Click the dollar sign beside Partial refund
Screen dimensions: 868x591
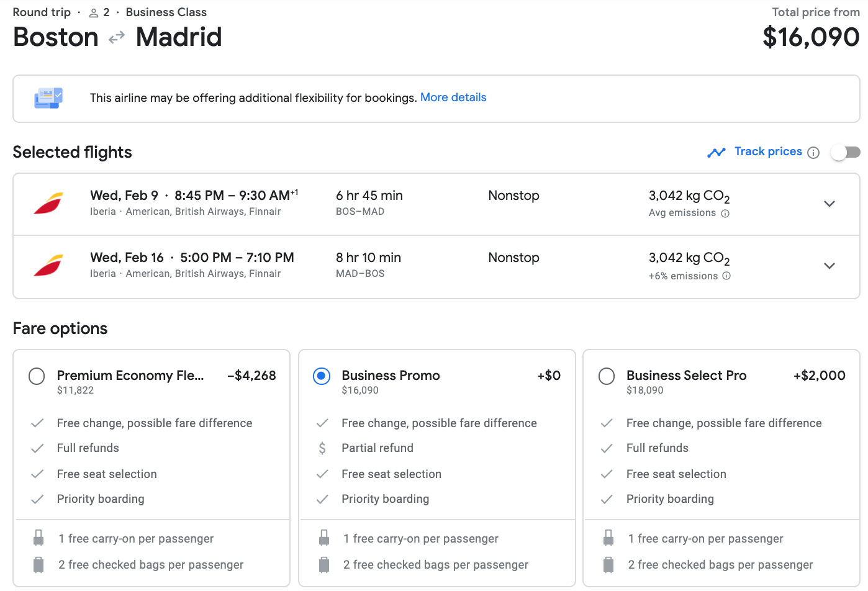(322, 448)
